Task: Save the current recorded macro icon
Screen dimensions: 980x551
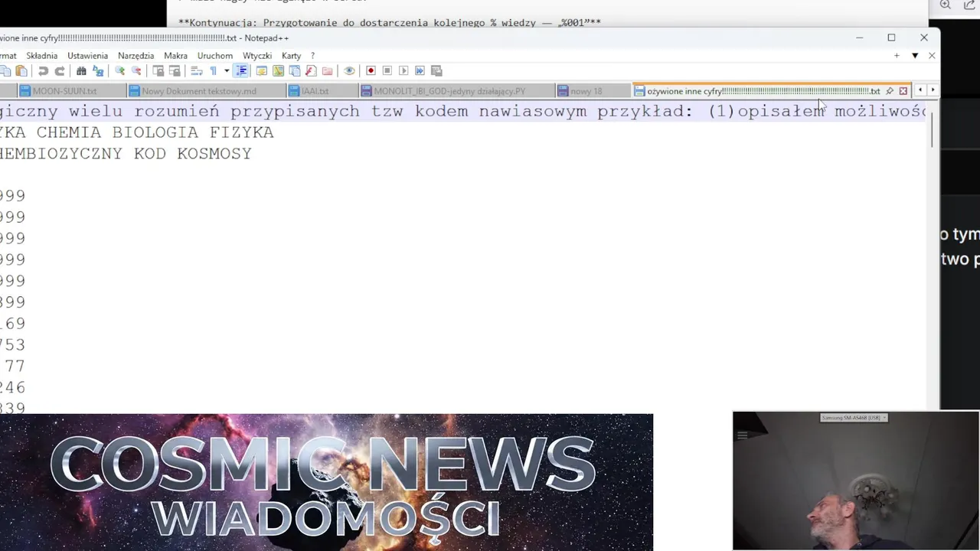Action: [437, 71]
